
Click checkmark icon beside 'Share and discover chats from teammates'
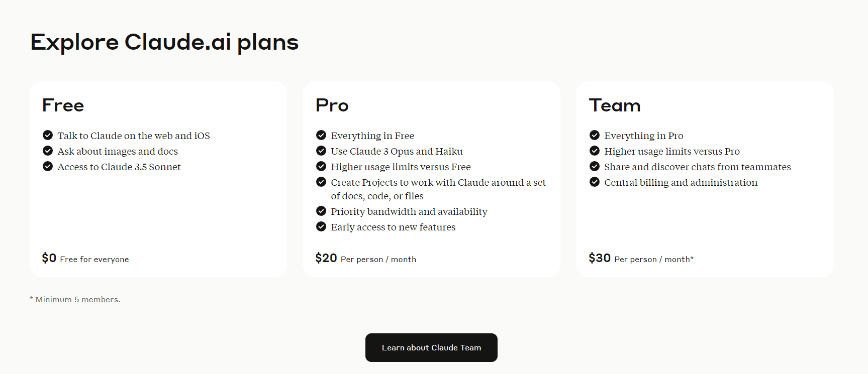595,166
